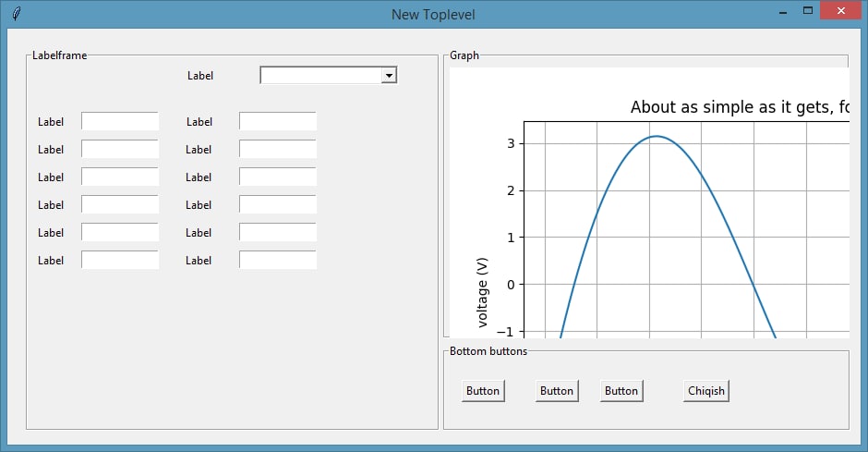Image resolution: width=868 pixels, height=452 pixels.
Task: Click the "Labelframe" frame title
Action: [x=59, y=55]
